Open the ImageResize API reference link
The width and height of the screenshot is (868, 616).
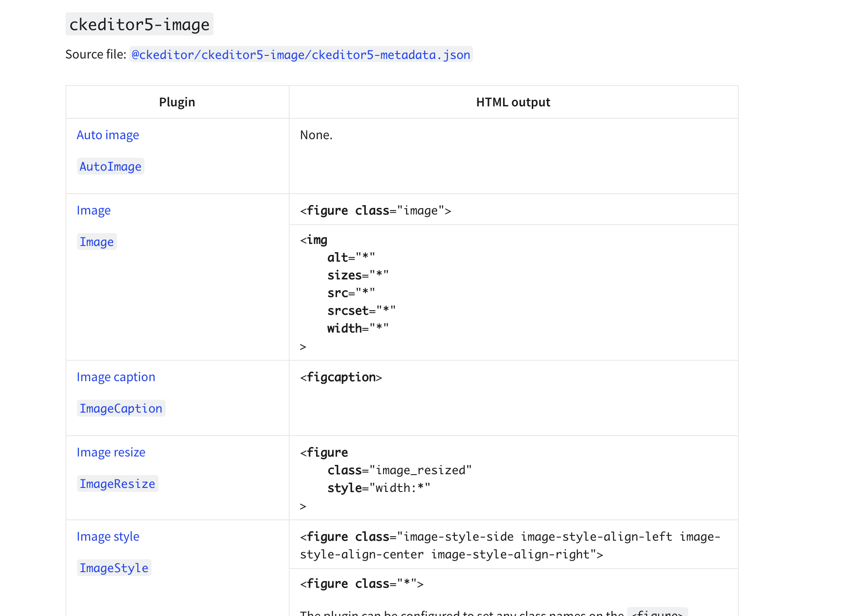pyautogui.click(x=117, y=483)
